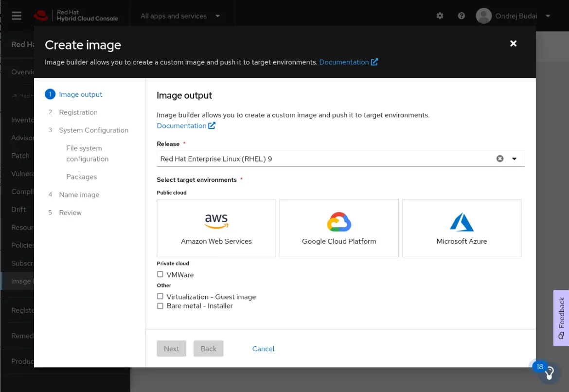Expand the Release dropdown arrow
Viewport: 569px width, 392px height.
pos(514,159)
